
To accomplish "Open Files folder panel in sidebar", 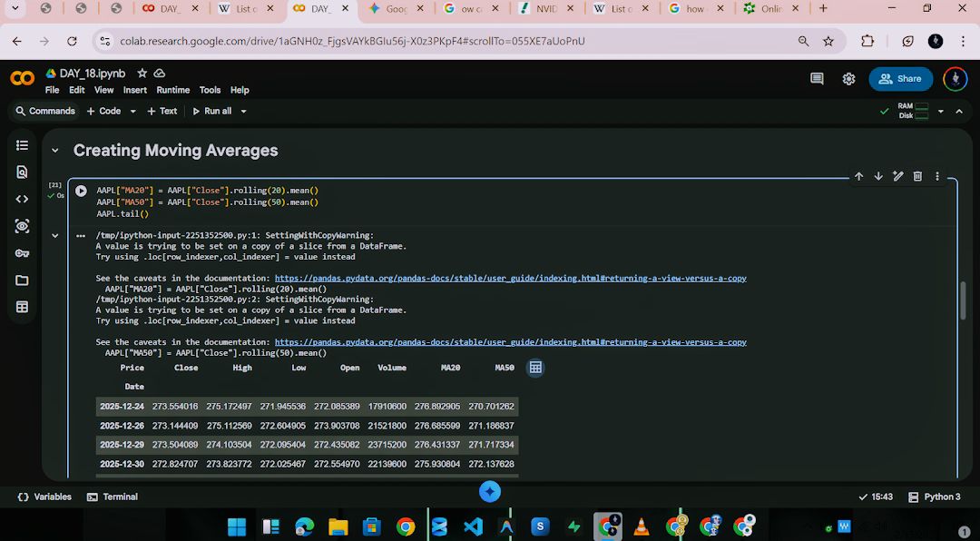I will 22,280.
